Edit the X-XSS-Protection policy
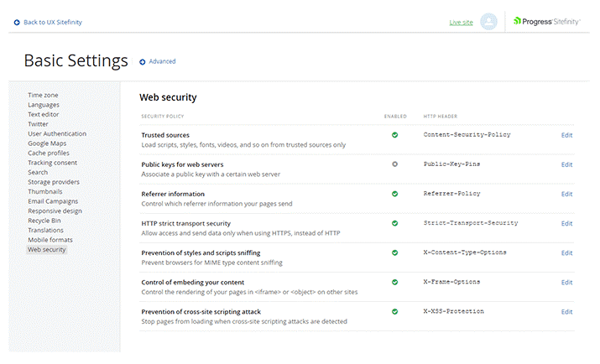Viewport: 600px width, 364px height. tap(566, 311)
